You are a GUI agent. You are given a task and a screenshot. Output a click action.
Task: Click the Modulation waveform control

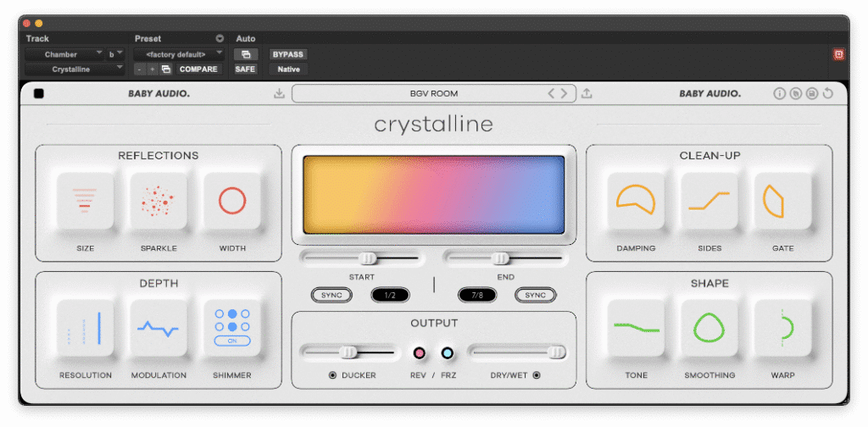click(x=159, y=329)
